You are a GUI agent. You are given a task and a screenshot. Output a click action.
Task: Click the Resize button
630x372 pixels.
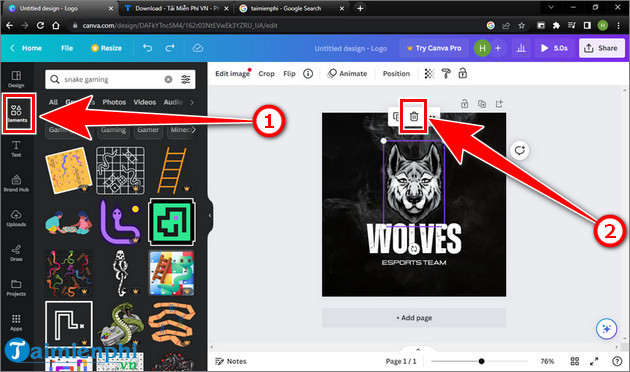[x=106, y=48]
